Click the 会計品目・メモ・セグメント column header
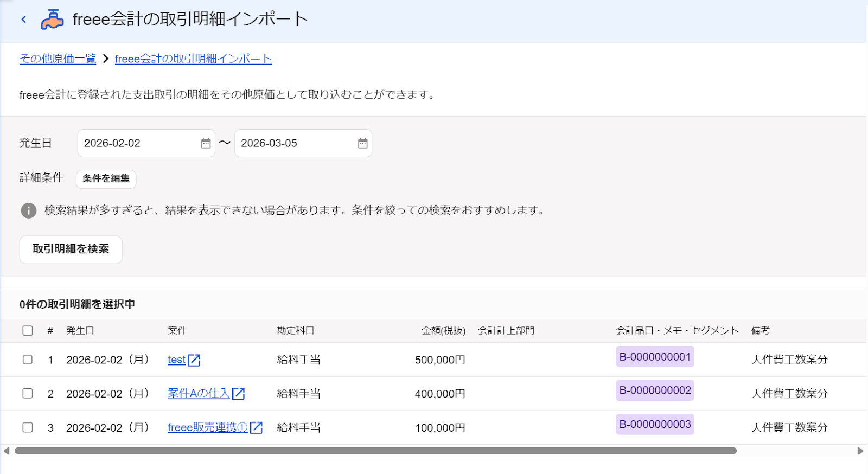The width and height of the screenshot is (868, 474). tap(677, 331)
